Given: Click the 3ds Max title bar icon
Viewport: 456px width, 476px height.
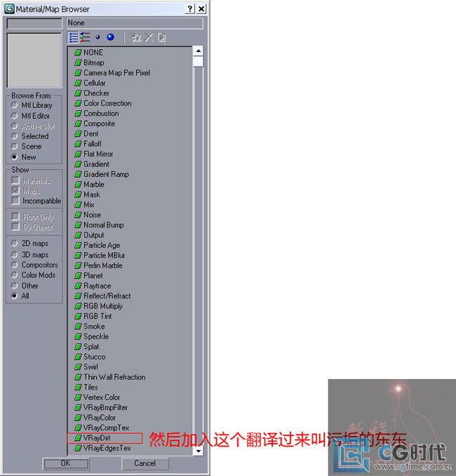Looking at the screenshot, I should coord(9,9).
